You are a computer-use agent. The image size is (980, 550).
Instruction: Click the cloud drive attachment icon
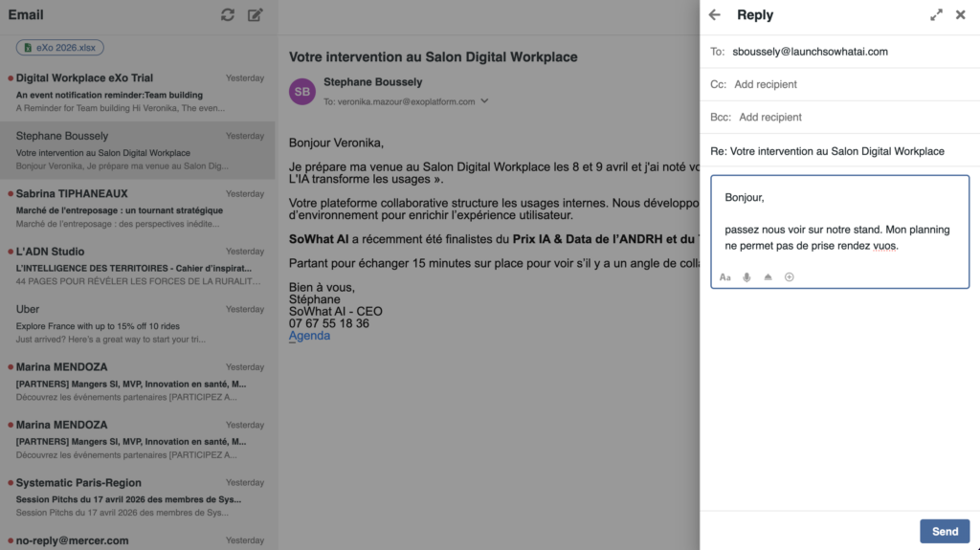(x=768, y=277)
